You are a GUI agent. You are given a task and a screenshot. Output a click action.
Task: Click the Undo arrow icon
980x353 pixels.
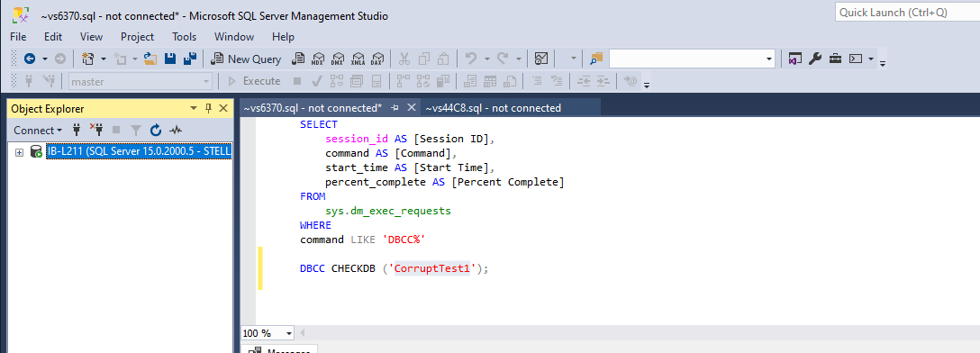click(470, 59)
